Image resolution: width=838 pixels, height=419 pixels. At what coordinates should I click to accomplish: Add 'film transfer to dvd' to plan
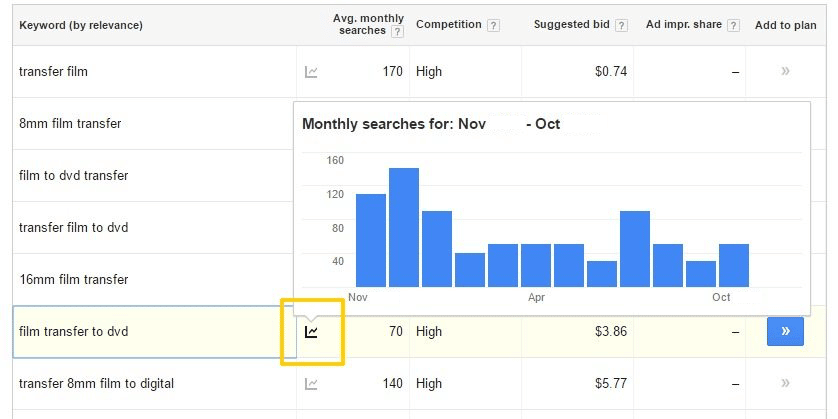pos(785,332)
